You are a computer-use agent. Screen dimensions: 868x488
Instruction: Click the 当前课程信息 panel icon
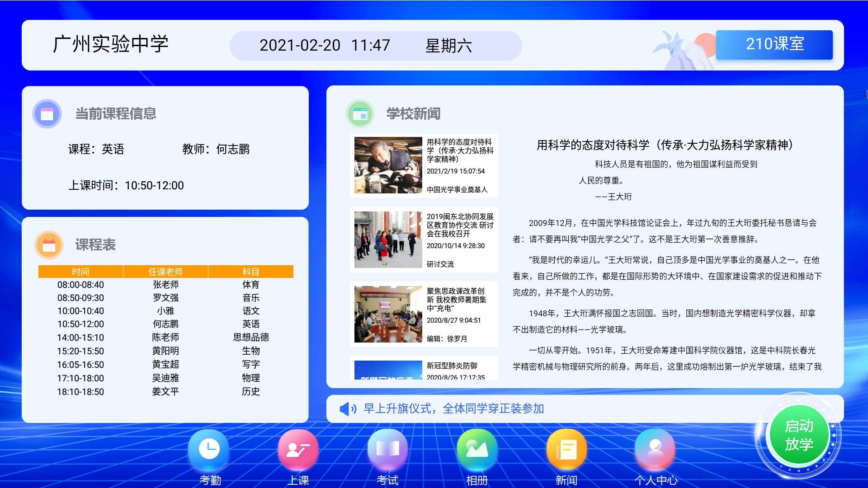(x=47, y=114)
